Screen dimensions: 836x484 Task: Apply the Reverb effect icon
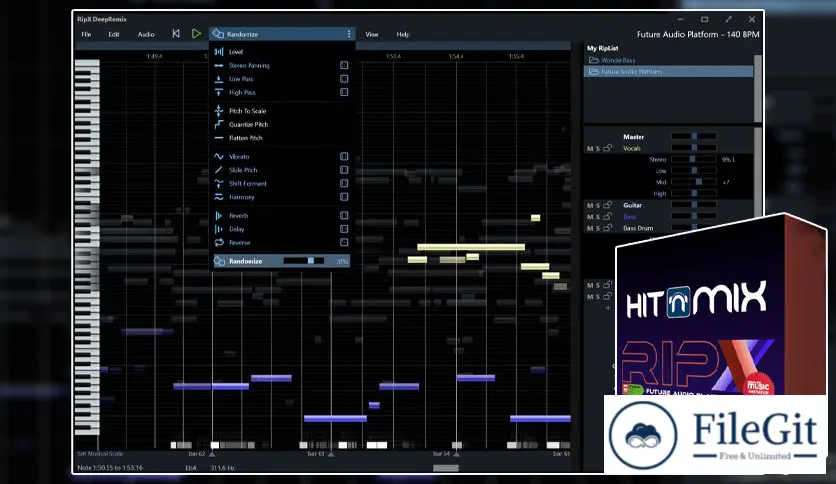click(x=219, y=215)
